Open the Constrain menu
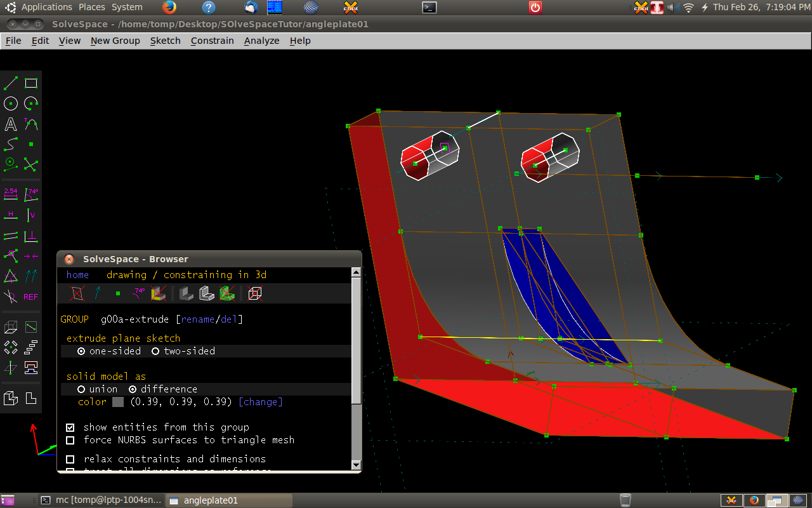 [x=212, y=41]
